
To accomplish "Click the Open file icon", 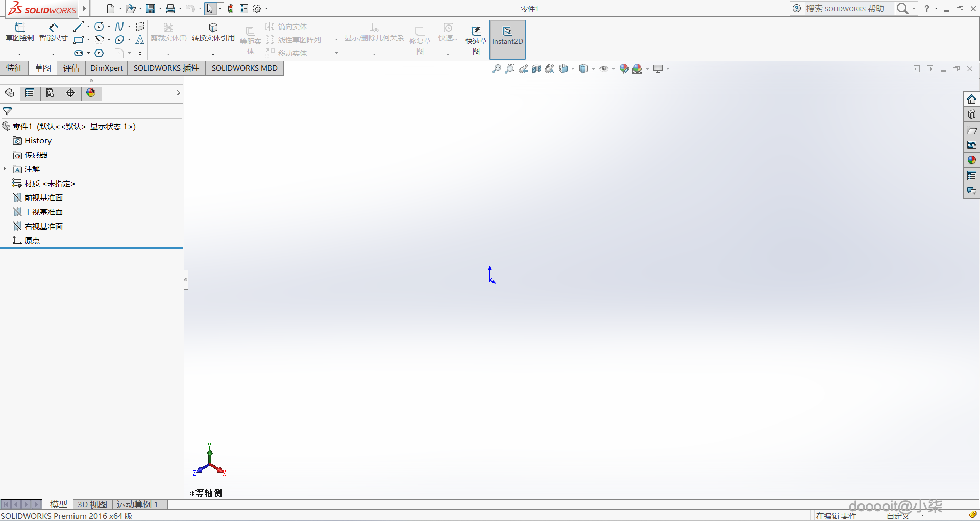I will coord(130,9).
